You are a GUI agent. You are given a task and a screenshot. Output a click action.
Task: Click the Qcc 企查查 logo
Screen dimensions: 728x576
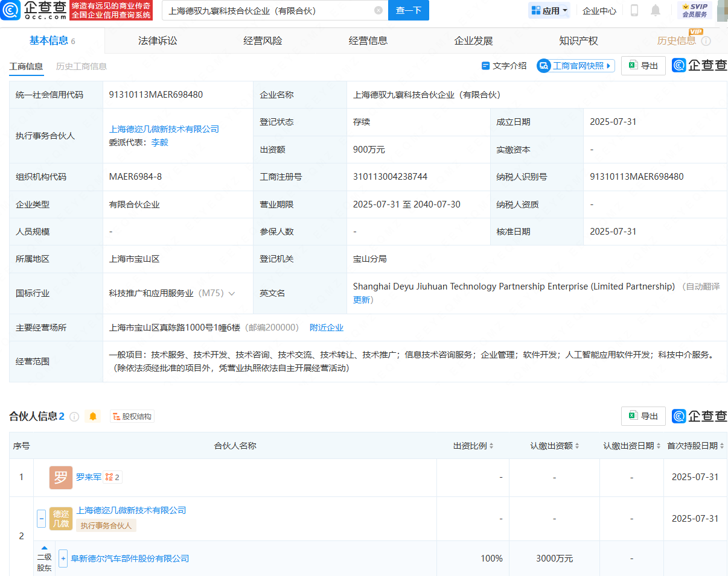(35, 10)
